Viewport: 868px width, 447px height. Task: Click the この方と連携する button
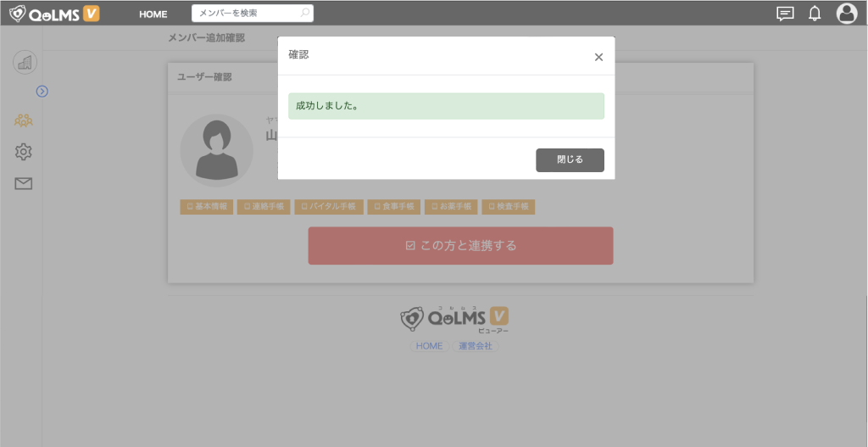460,246
